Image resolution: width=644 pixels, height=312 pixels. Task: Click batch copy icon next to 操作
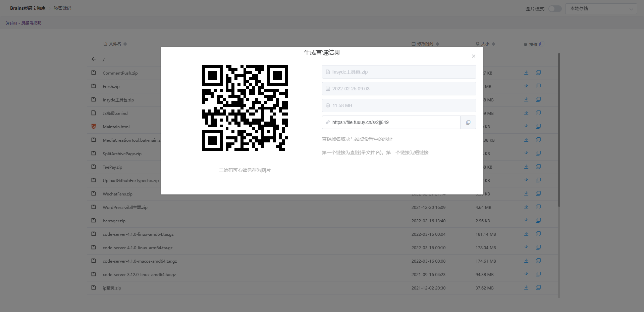coord(542,44)
